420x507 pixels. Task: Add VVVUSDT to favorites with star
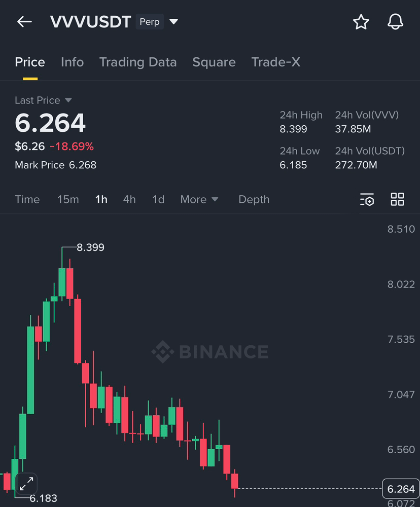pyautogui.click(x=361, y=22)
